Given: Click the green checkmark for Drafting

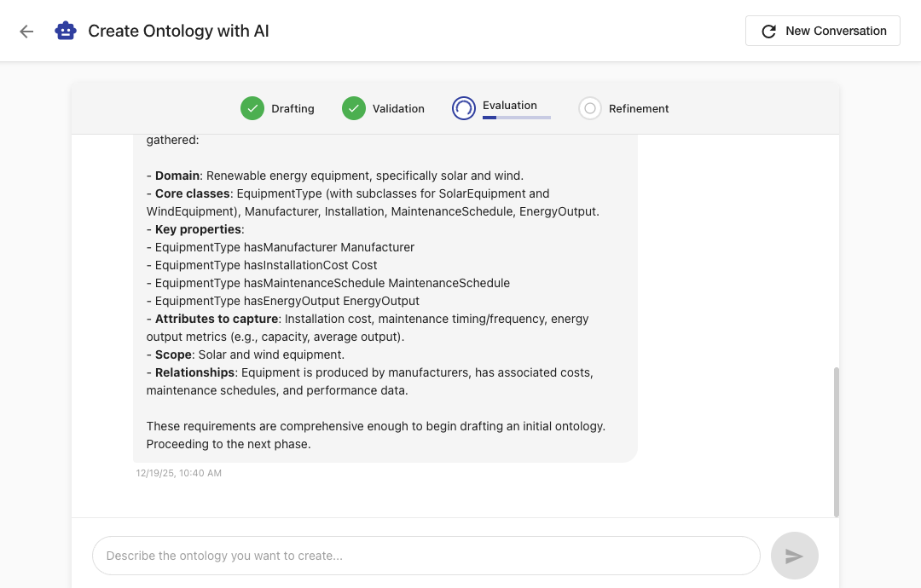Looking at the screenshot, I should point(252,108).
